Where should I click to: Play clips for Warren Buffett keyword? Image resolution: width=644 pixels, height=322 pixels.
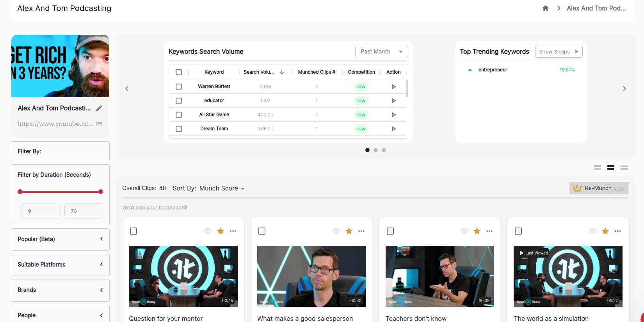coord(393,87)
